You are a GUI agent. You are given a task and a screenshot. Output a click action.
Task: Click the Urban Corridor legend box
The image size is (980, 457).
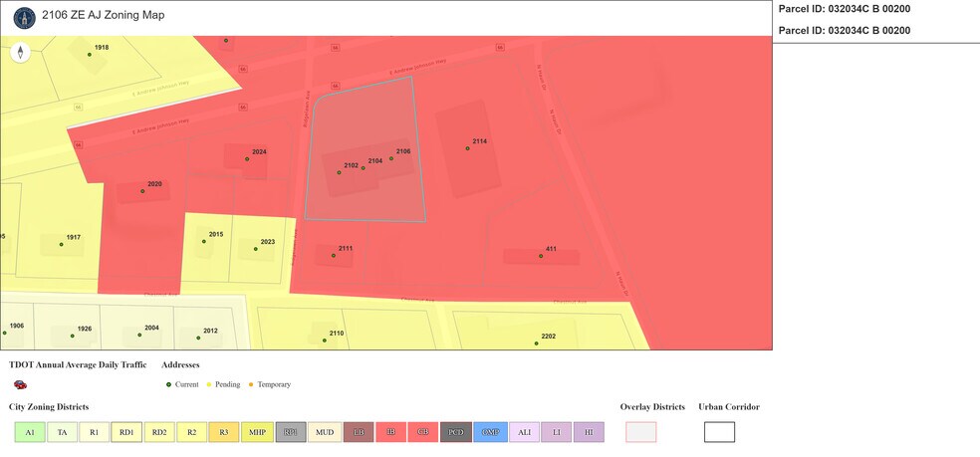719,432
